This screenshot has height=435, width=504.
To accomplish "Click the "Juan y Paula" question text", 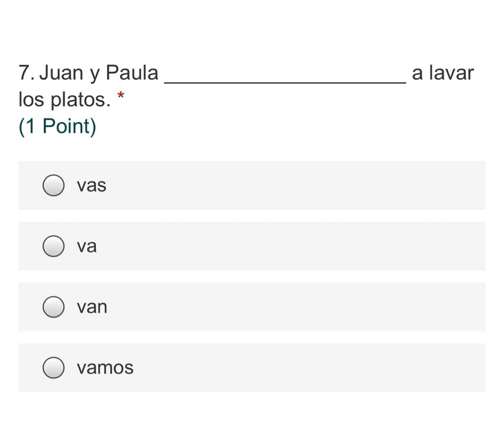I will point(99,73).
